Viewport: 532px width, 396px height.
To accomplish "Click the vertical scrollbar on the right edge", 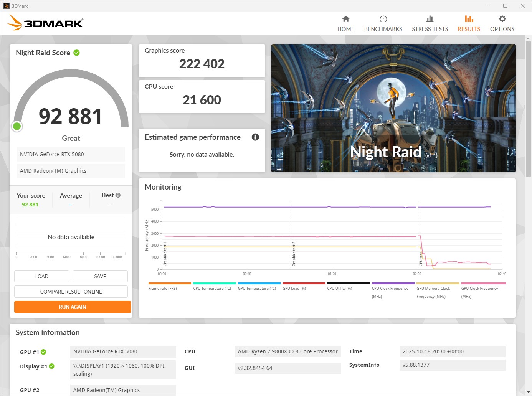I will point(528,108).
